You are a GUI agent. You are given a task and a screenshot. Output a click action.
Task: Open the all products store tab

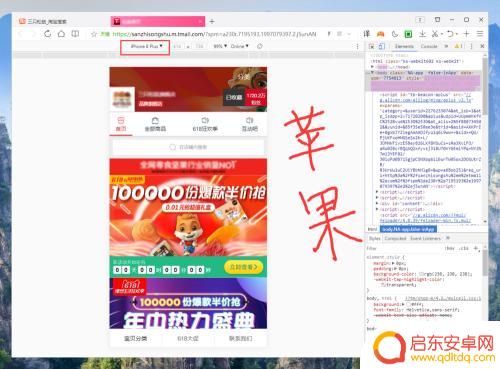pos(155,124)
